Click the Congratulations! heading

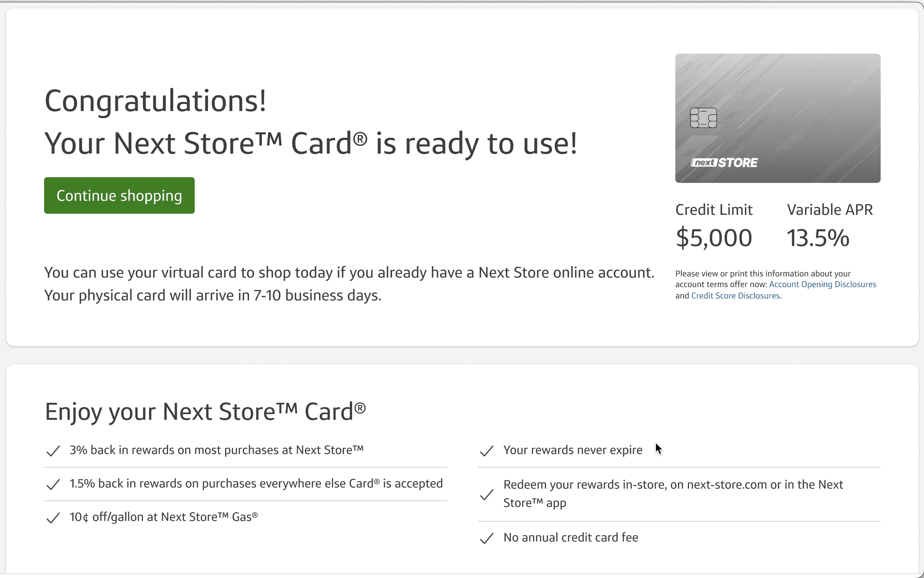tap(155, 101)
